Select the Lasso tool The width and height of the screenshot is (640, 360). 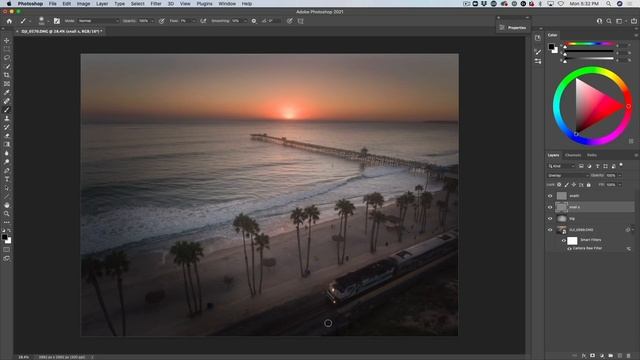[7, 58]
